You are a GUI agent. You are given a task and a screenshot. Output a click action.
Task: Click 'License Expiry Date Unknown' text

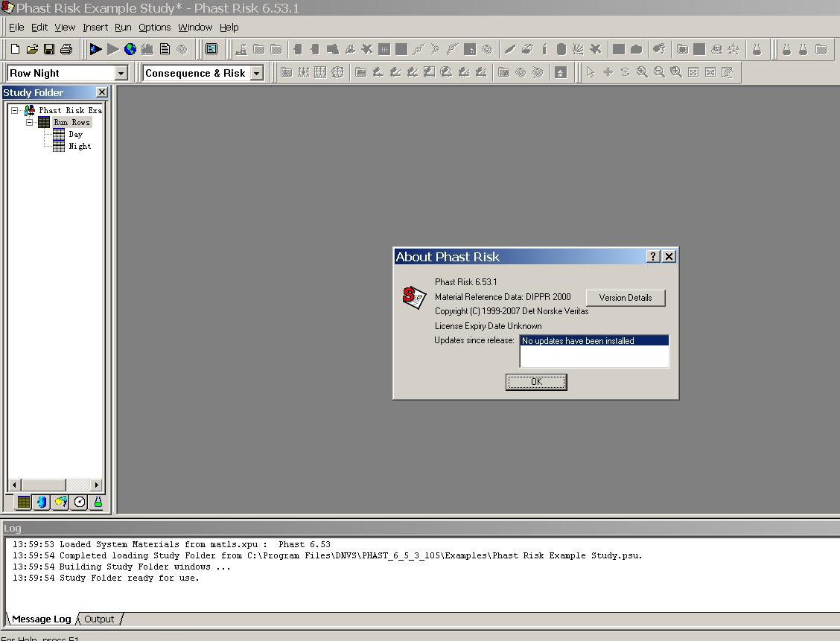pos(488,326)
